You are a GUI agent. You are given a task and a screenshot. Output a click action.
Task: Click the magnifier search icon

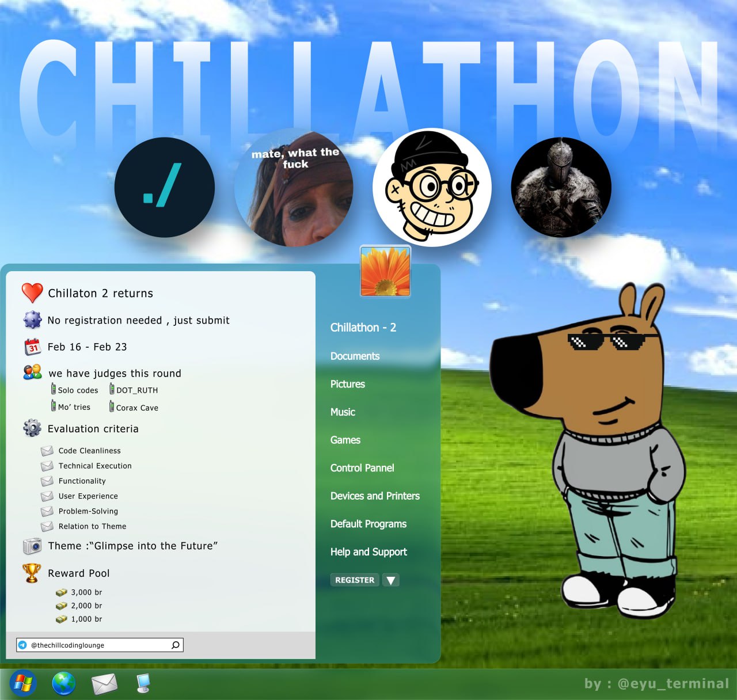176,645
